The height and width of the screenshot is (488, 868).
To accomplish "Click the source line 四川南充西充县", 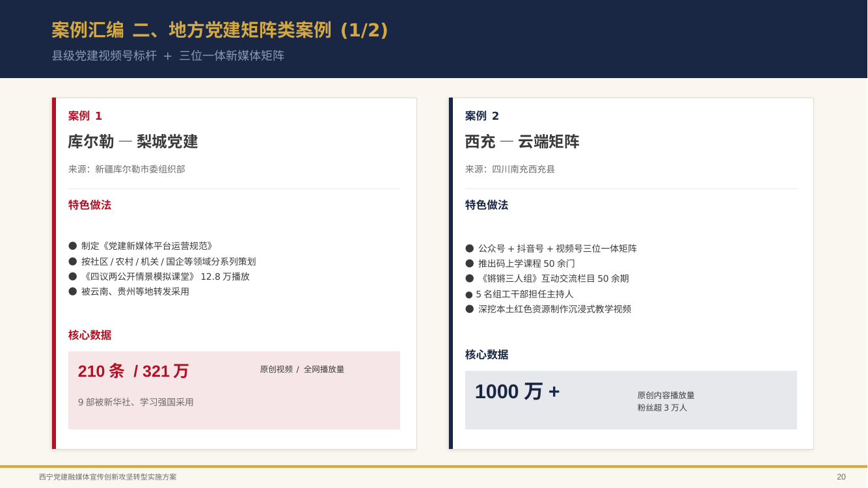I will click(x=510, y=169).
